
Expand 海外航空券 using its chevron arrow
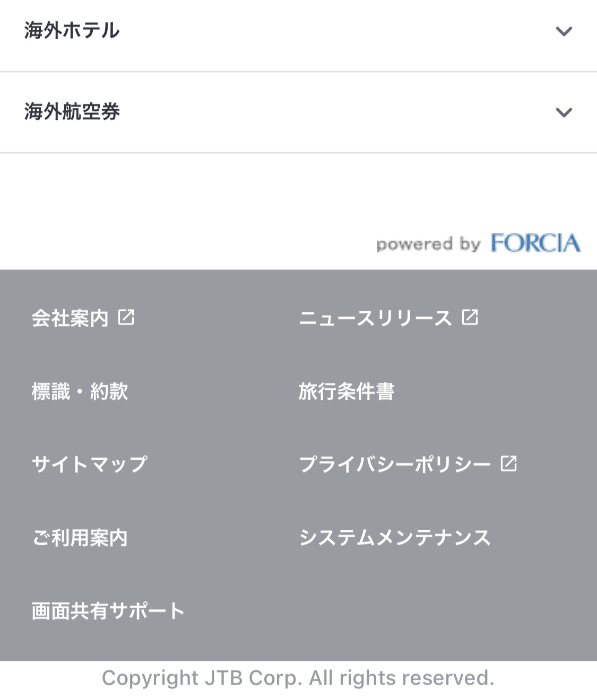[564, 112]
